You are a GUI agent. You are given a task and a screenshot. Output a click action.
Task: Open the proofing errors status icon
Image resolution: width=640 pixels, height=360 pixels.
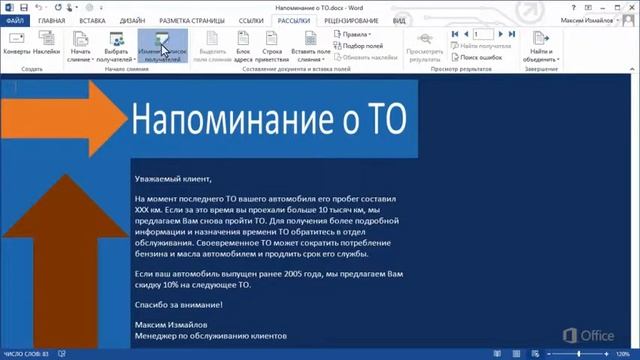click(62, 354)
